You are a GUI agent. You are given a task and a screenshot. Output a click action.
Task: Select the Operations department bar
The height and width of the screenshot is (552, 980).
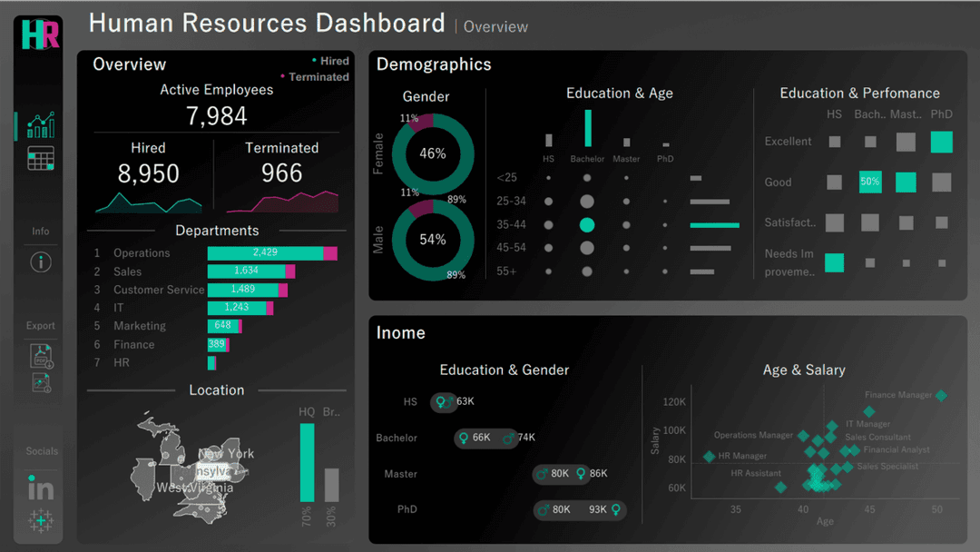[265, 253]
